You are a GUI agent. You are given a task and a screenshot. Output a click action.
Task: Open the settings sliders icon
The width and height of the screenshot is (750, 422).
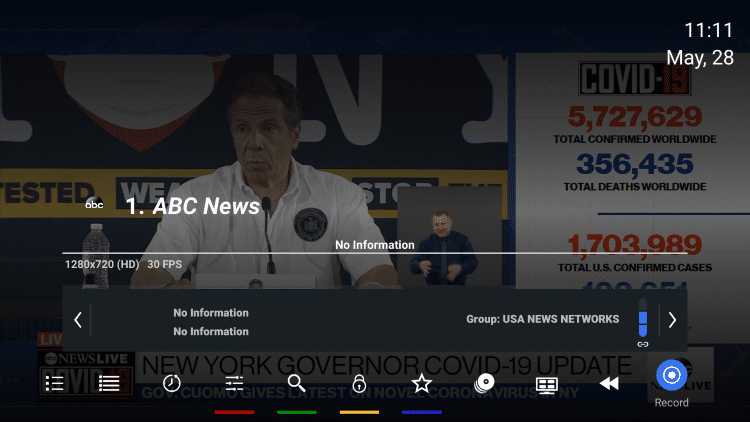(x=234, y=382)
